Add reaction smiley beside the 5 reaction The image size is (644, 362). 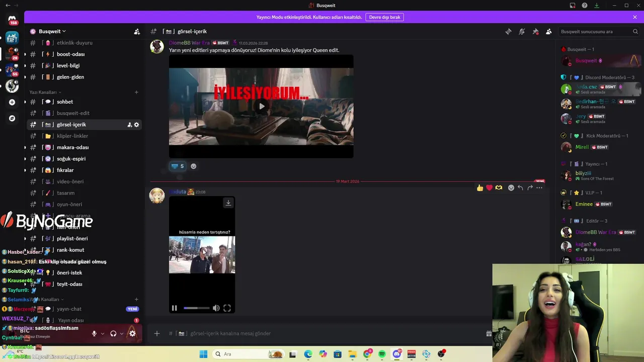193,166
